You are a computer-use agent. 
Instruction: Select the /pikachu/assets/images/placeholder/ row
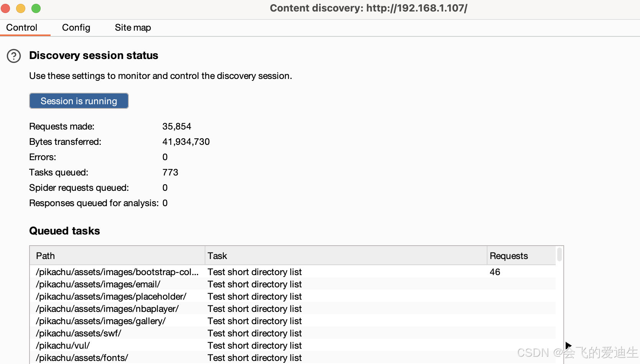[x=293, y=296]
